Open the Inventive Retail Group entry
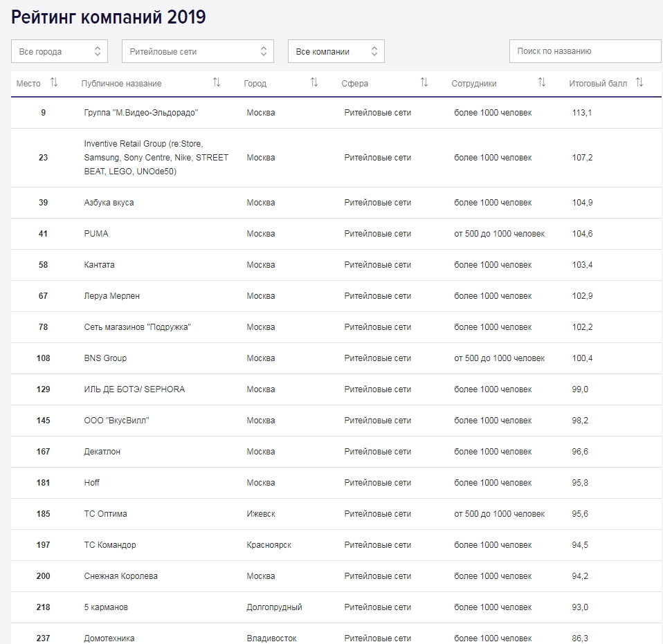The image size is (663, 644). (156, 158)
